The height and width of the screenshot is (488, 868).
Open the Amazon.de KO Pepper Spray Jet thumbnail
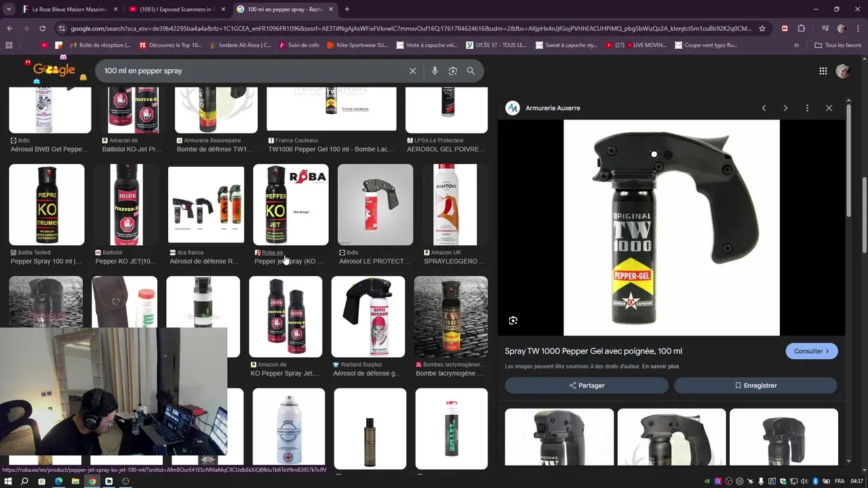(285, 317)
